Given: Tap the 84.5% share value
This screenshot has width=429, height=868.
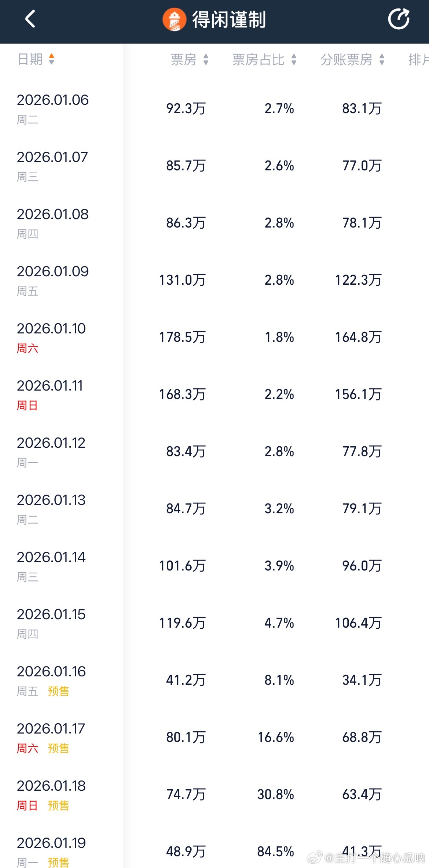Looking at the screenshot, I should [x=275, y=852].
